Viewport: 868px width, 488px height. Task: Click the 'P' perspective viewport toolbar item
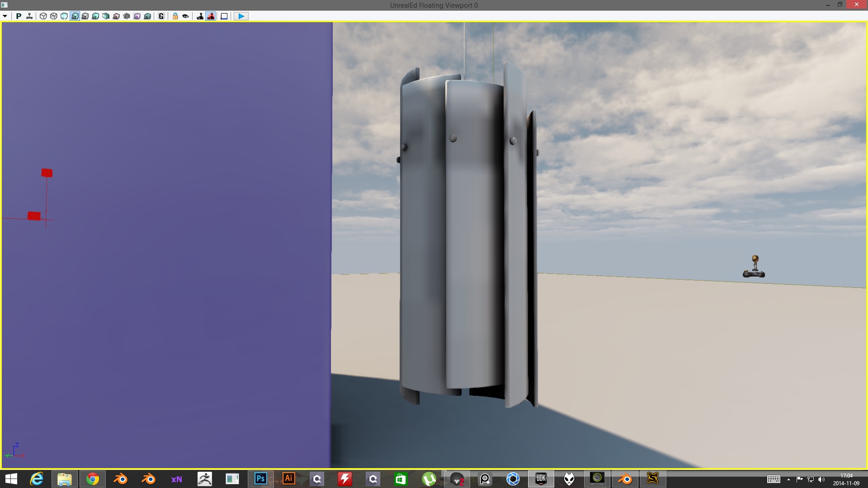tap(19, 16)
